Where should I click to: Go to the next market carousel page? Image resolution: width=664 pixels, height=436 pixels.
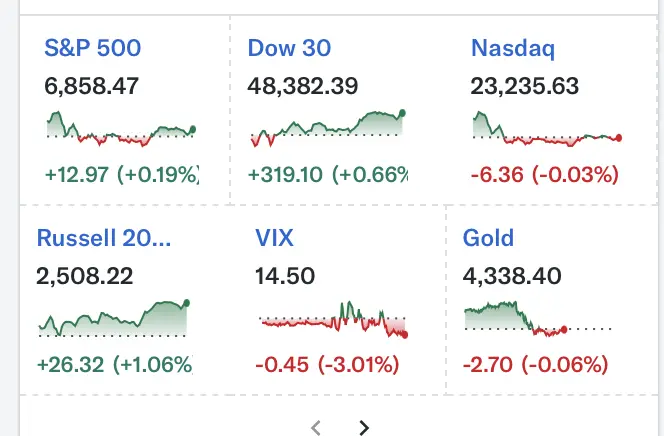click(364, 427)
